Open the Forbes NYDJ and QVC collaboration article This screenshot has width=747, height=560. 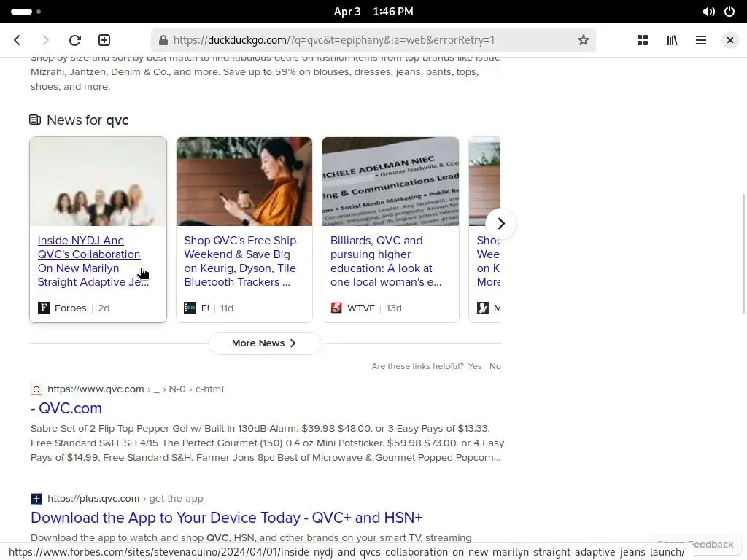(x=93, y=262)
